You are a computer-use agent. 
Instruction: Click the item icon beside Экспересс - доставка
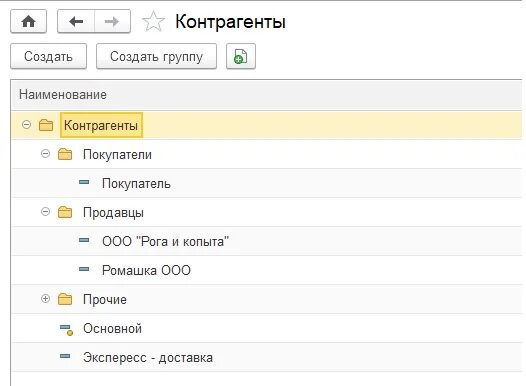pyautogui.click(x=65, y=356)
